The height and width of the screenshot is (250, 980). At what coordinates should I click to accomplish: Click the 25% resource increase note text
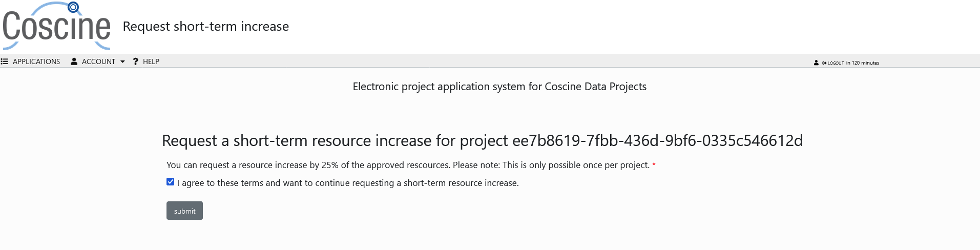click(x=408, y=165)
